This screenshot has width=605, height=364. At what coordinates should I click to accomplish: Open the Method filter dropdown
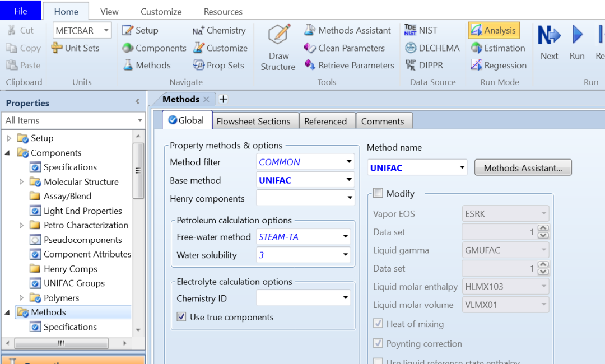pyautogui.click(x=349, y=162)
